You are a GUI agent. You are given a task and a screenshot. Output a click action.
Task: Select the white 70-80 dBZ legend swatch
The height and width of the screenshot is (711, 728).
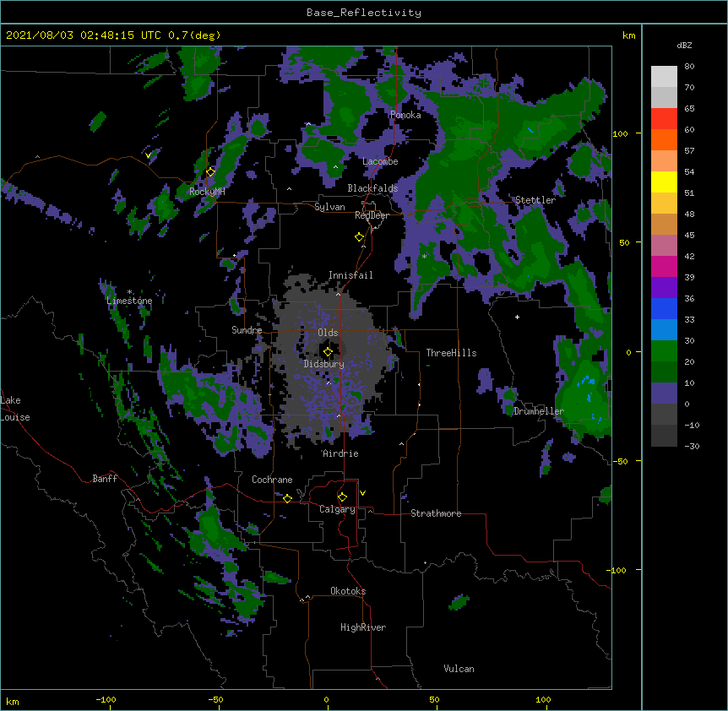click(664, 77)
